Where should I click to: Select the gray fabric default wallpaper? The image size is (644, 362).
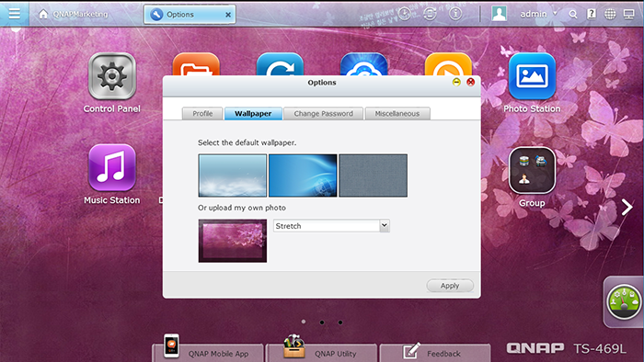point(373,175)
